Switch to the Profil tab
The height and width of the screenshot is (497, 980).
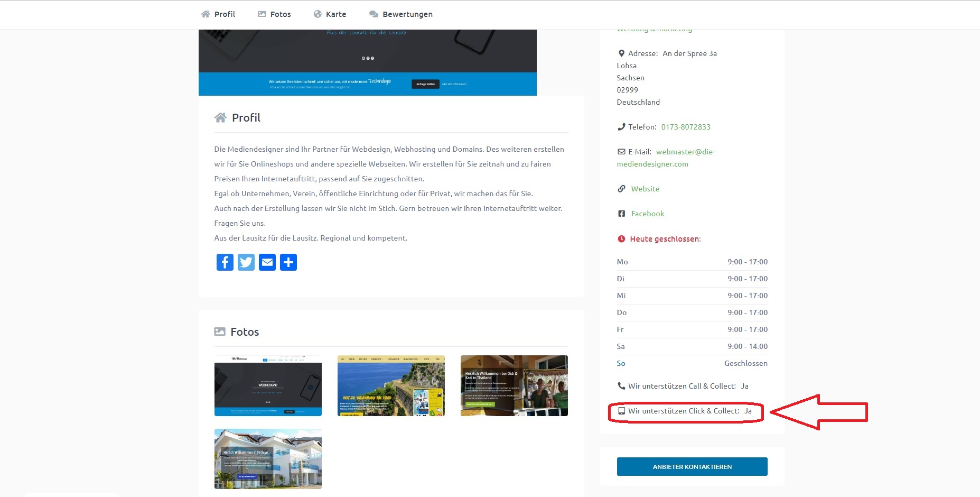tap(218, 14)
